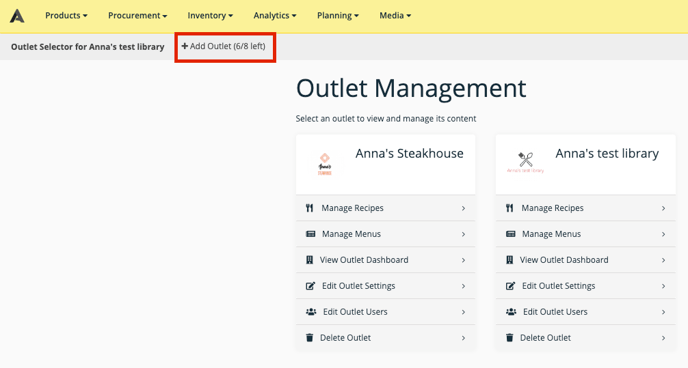Screen dimensions: 688x368
Task: Click the app logo in the top bar
Action: point(17,16)
